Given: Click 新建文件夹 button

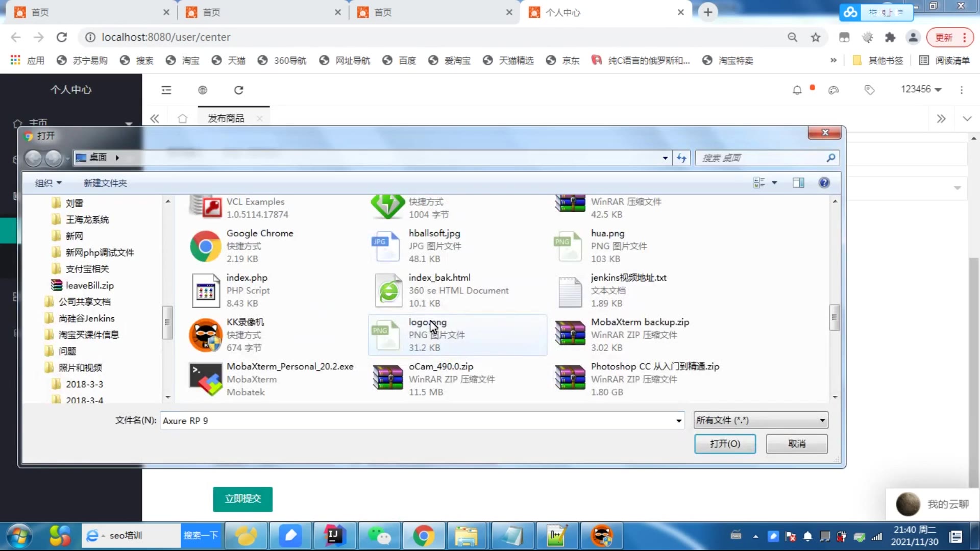Looking at the screenshot, I should [x=105, y=183].
